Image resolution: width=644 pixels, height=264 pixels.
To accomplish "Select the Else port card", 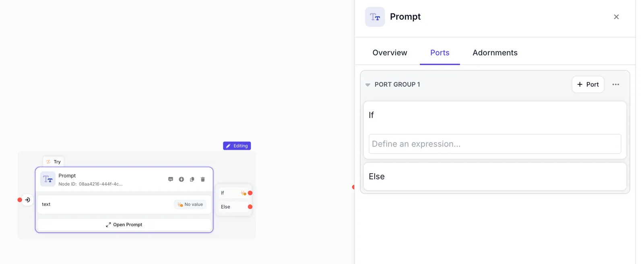I will 495,176.
